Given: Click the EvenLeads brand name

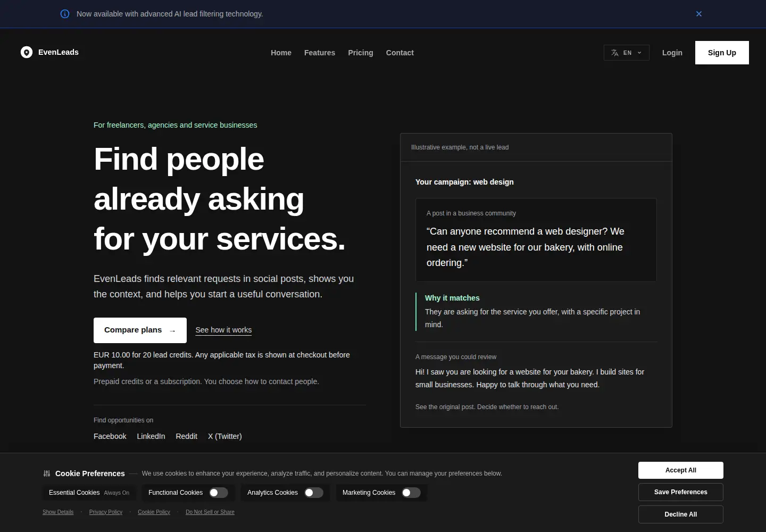Looking at the screenshot, I should [x=59, y=52].
